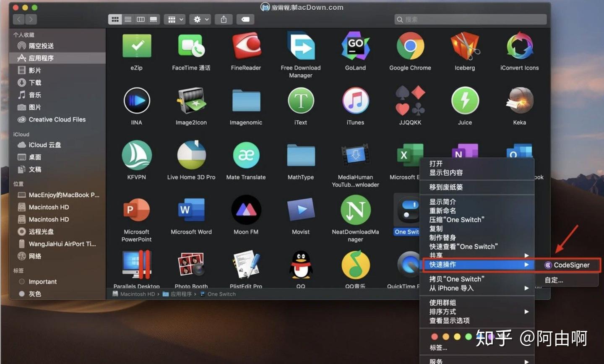Open Google Chrome from Applications
604x364 pixels.
coord(410,46)
